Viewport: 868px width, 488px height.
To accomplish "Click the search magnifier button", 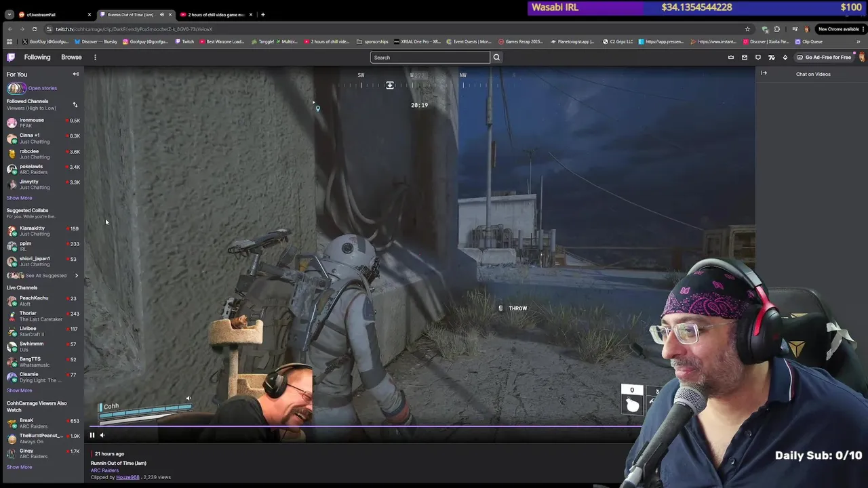I will click(496, 58).
